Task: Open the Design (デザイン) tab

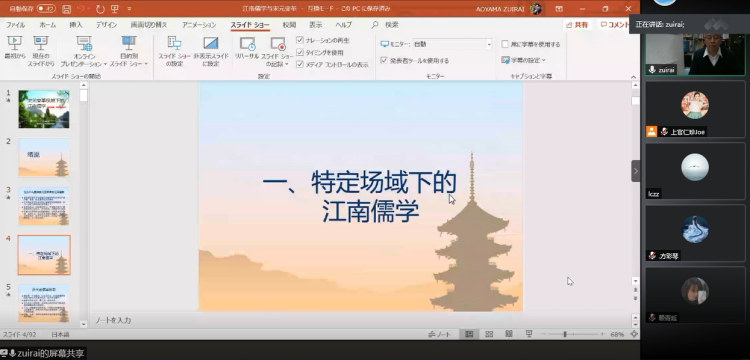Action: [x=107, y=25]
